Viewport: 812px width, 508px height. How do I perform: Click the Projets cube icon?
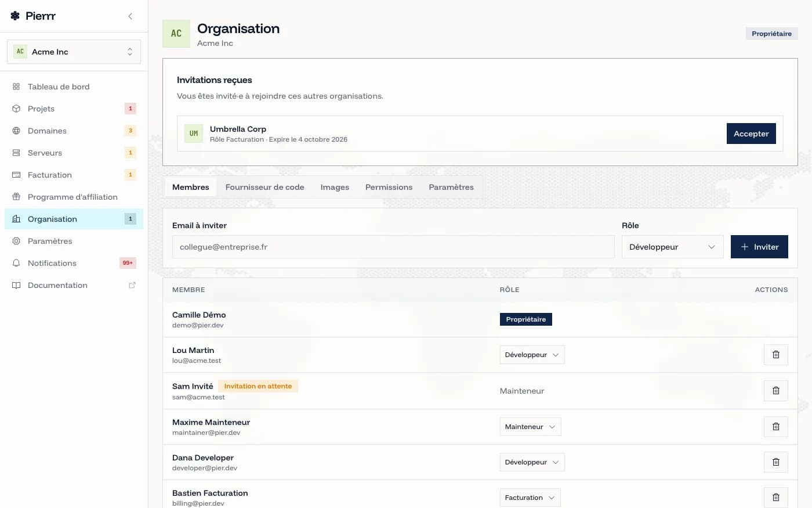point(16,109)
